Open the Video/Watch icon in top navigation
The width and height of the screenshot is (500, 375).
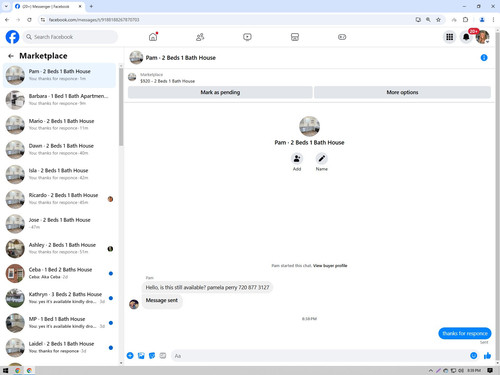pos(247,37)
